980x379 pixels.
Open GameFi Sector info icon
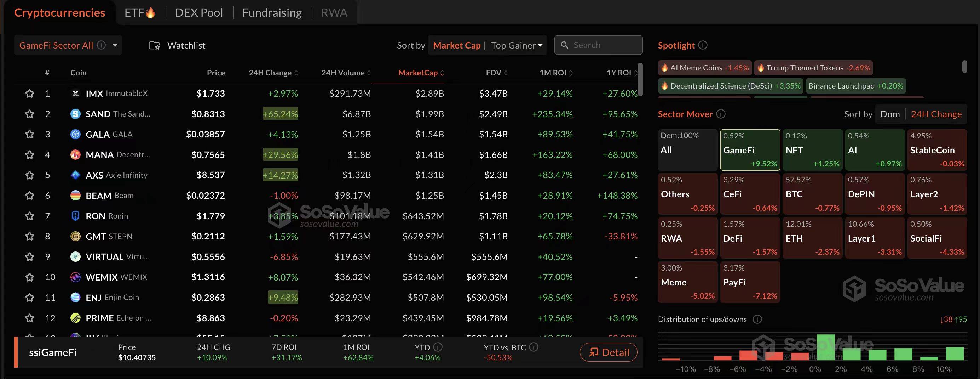tap(101, 45)
